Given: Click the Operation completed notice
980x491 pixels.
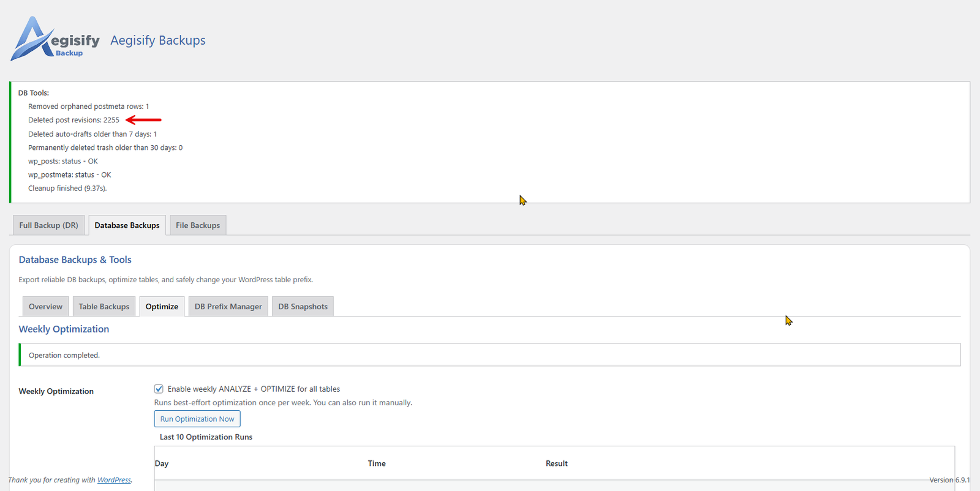Looking at the screenshot, I should [x=489, y=355].
